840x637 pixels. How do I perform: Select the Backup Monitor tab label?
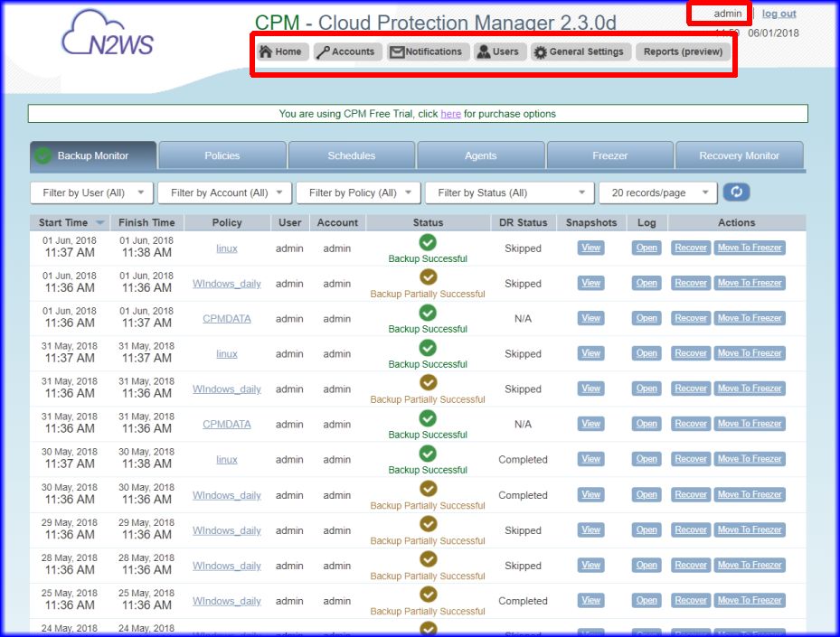pyautogui.click(x=93, y=155)
